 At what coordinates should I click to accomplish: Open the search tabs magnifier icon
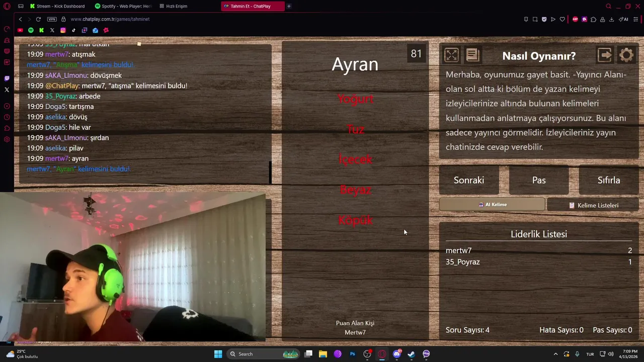[608, 6]
